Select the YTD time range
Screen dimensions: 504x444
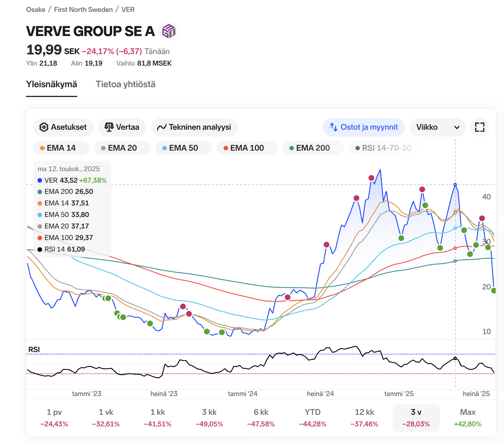313,417
